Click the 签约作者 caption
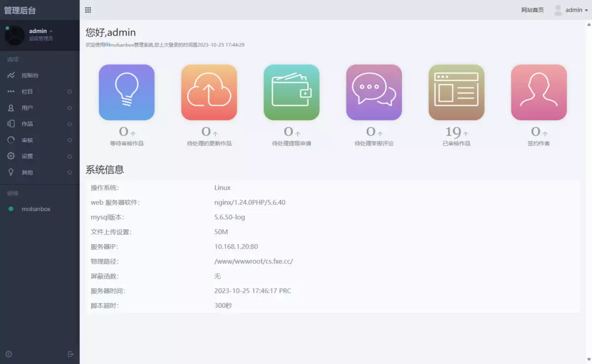Image resolution: width=592 pixels, height=364 pixels. click(x=539, y=144)
